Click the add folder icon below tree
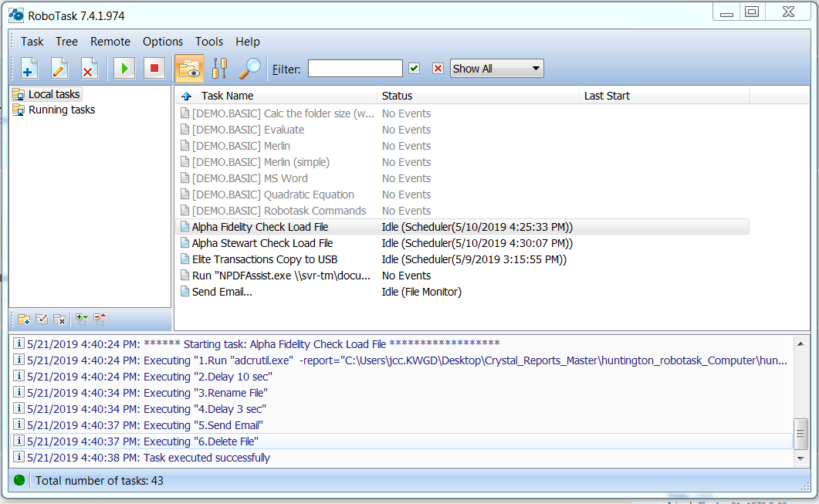Screen dimensions: 819x504 pyautogui.click(x=23, y=320)
